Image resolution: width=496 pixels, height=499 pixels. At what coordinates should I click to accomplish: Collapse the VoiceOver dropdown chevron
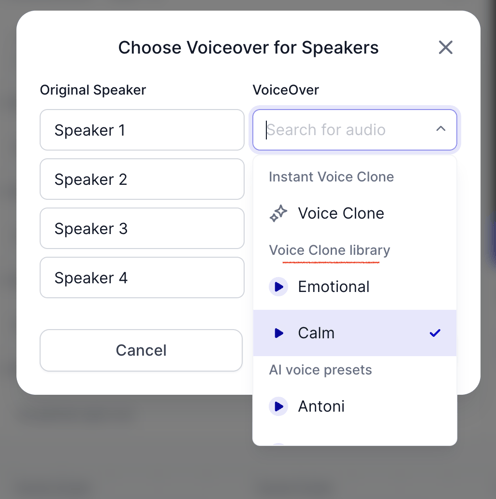pos(441,129)
